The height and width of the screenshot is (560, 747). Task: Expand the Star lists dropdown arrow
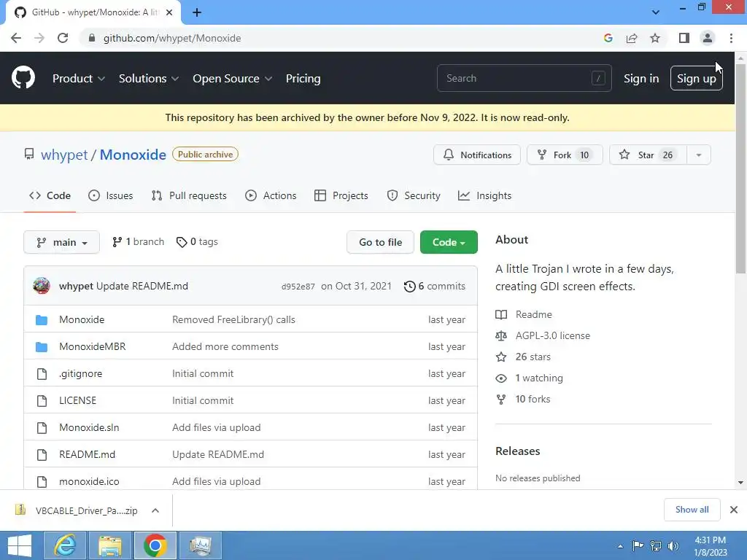tap(699, 155)
